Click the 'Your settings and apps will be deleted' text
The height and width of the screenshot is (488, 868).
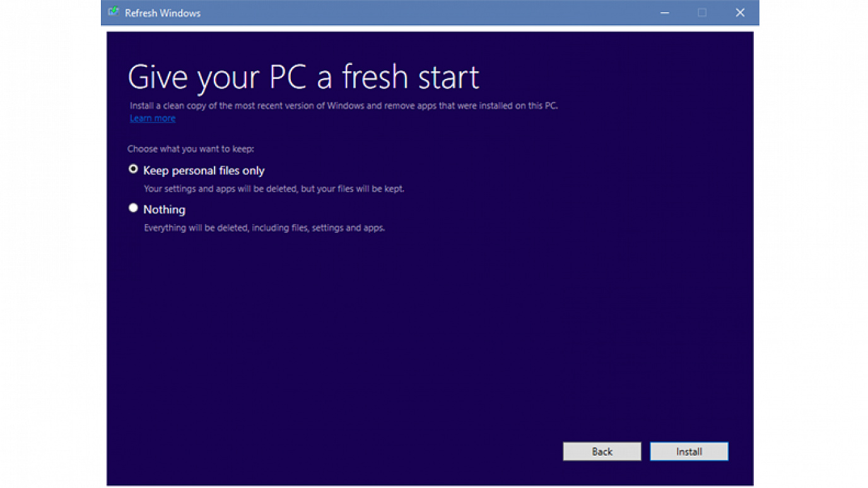[x=274, y=189]
